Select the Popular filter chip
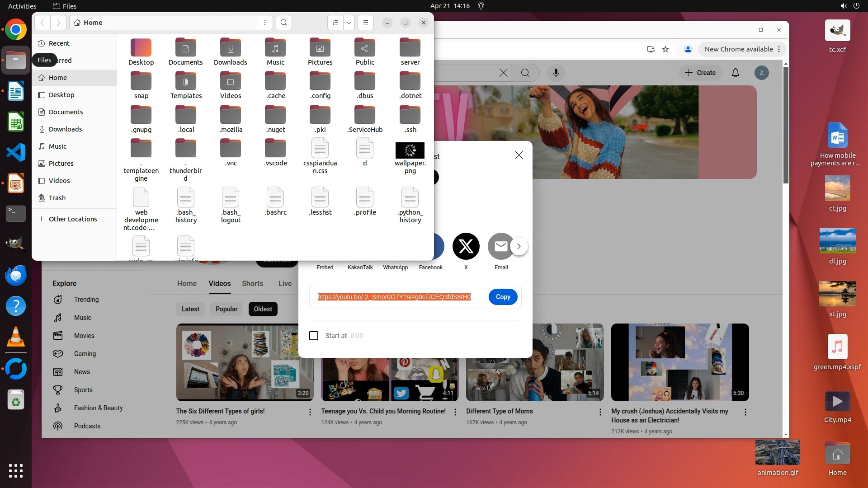 (226, 309)
